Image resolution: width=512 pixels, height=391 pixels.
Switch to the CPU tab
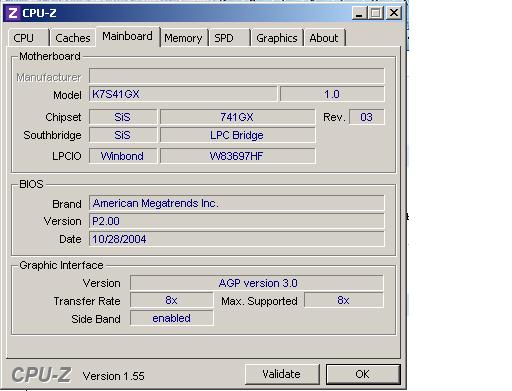click(x=29, y=38)
